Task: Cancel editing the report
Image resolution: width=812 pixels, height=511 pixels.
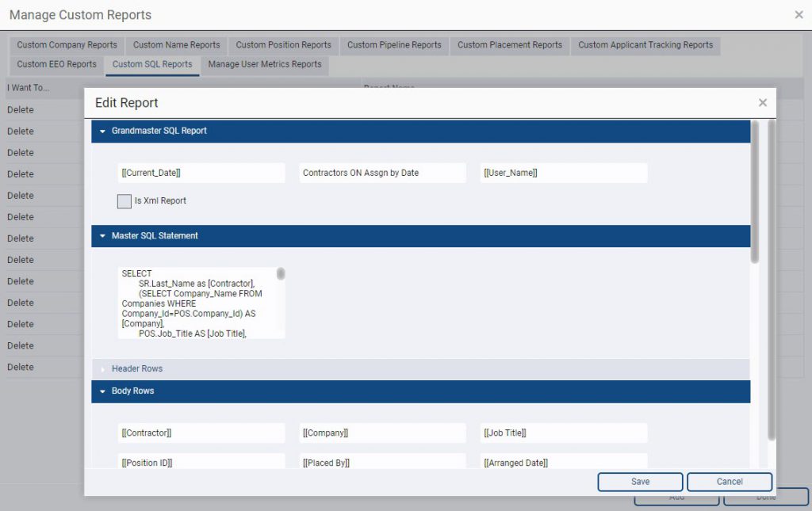Action: (730, 482)
